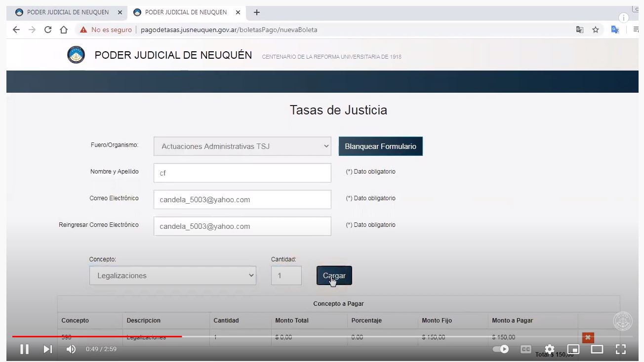Open the Concepto dropdown showing Legalizaciones
The height and width of the screenshot is (362, 644).
173,276
